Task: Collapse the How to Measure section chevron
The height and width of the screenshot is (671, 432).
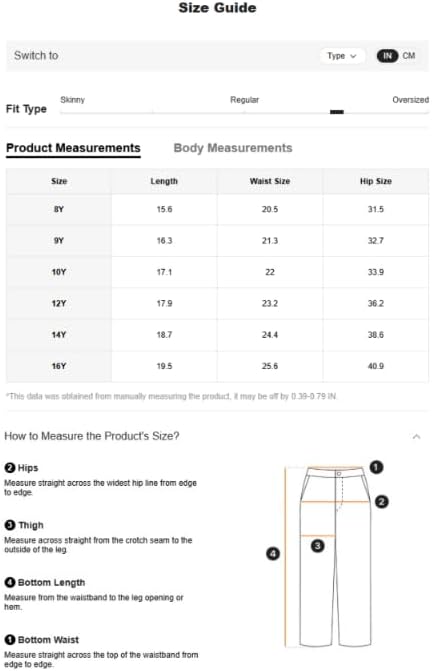Action: pos(416,436)
